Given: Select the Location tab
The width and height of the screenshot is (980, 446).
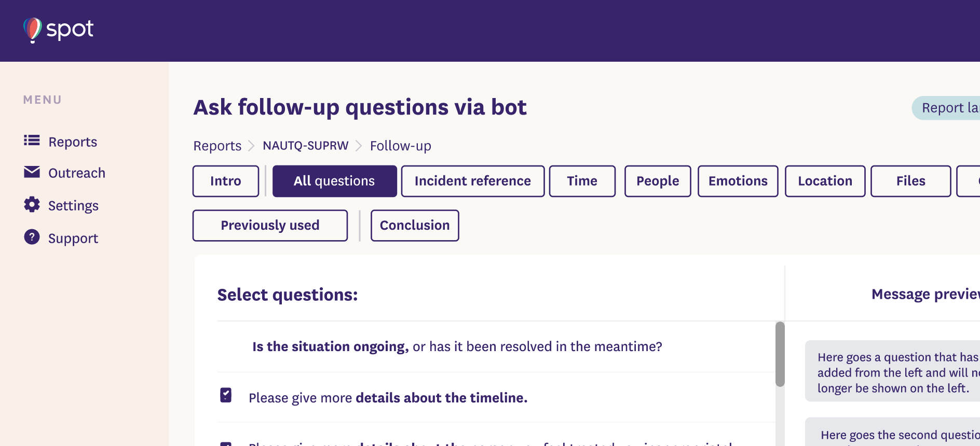Looking at the screenshot, I should pyautogui.click(x=825, y=181).
